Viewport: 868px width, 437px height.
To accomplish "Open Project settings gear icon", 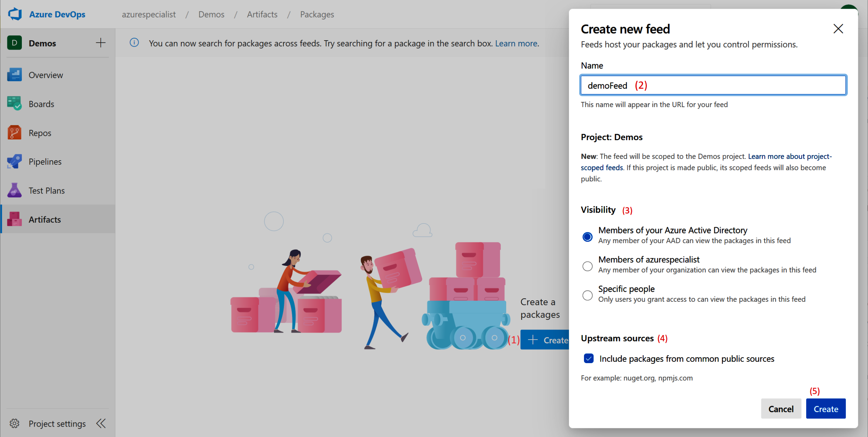I will [x=14, y=423].
